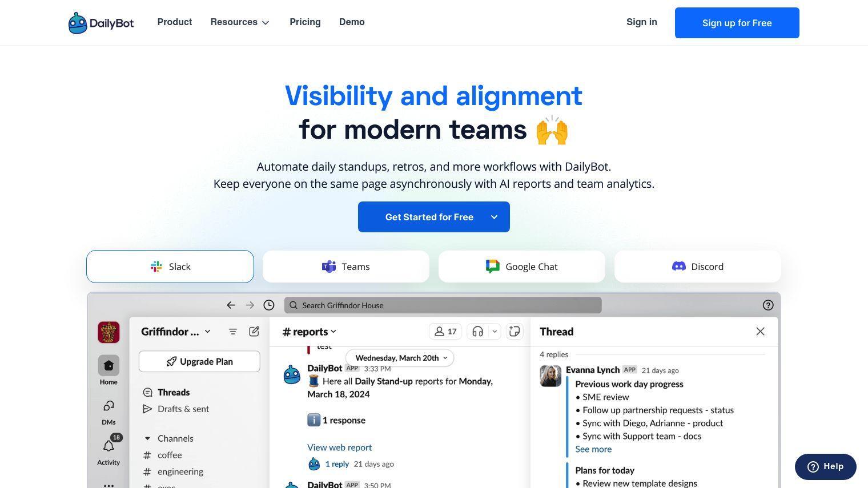Click See more in thread
The height and width of the screenshot is (488, 868).
(593, 449)
